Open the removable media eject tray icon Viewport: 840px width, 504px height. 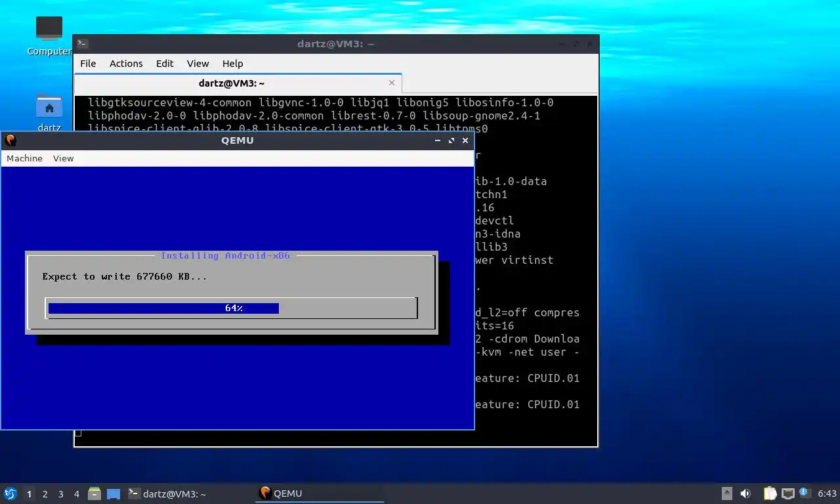[727, 493]
